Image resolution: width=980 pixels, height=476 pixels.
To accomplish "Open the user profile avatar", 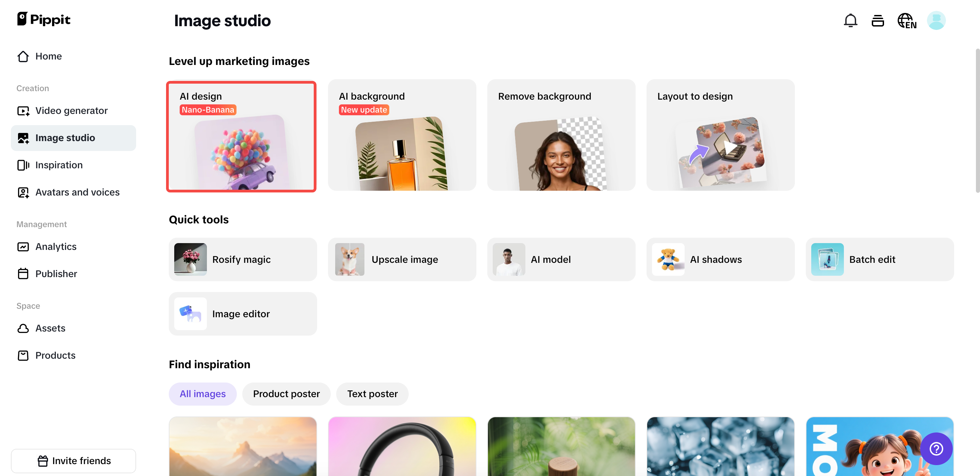I will 936,20.
